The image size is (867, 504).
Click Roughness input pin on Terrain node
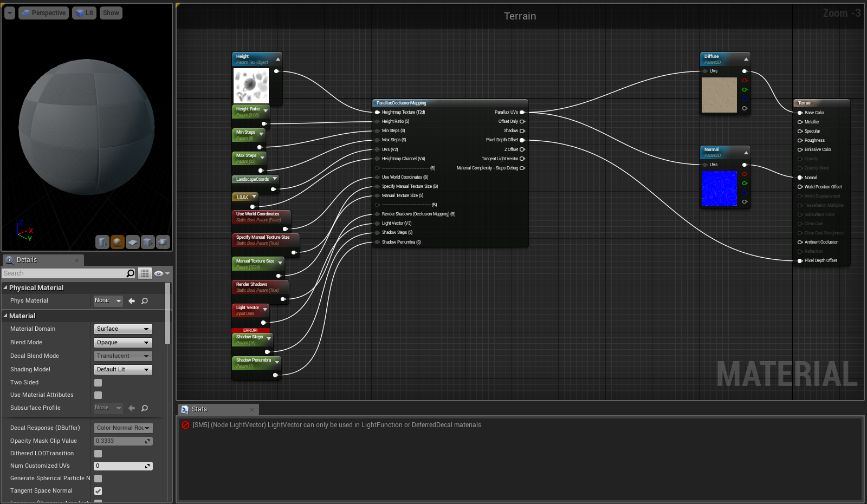800,140
